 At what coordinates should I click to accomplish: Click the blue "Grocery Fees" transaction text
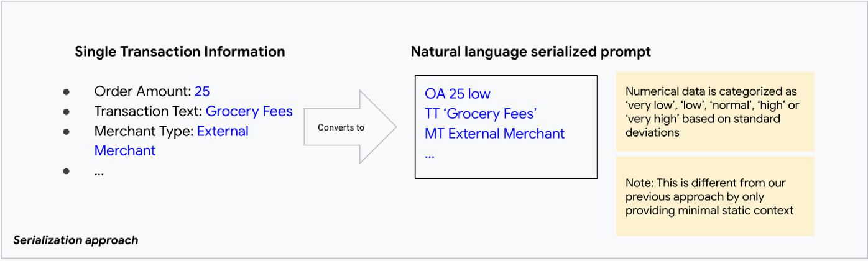249,112
